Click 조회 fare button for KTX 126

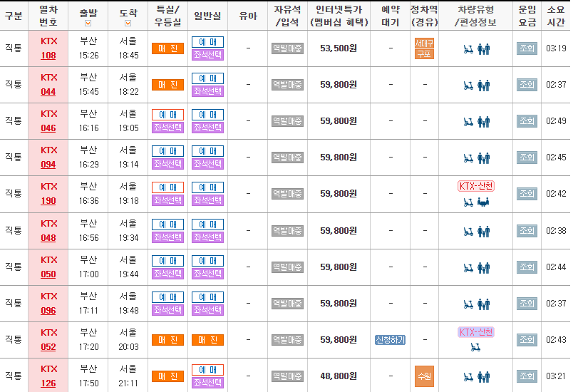pyautogui.click(x=527, y=376)
